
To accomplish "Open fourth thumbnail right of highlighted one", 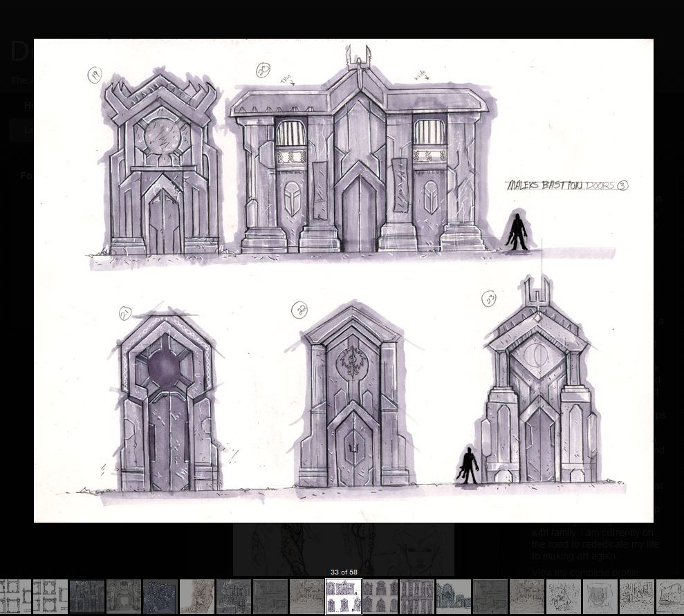I will tap(490, 597).
